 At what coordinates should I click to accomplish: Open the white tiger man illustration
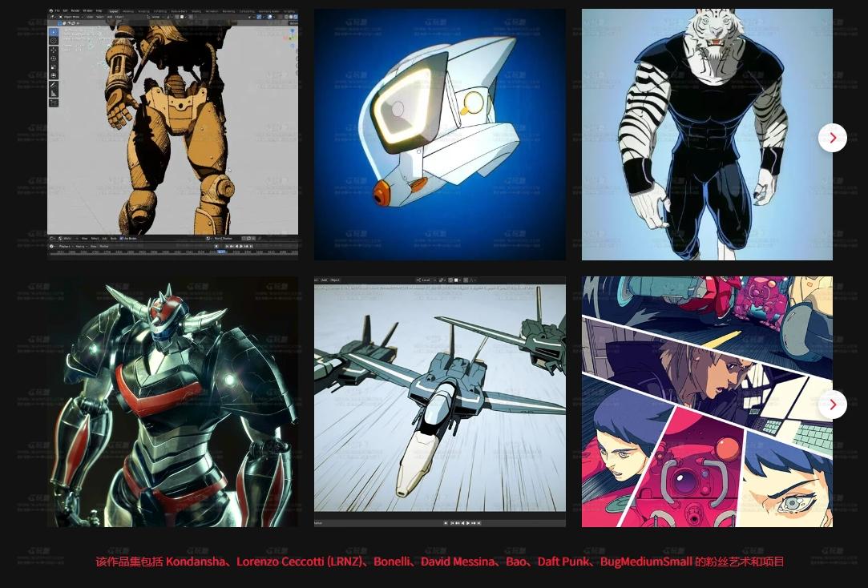pyautogui.click(x=707, y=135)
